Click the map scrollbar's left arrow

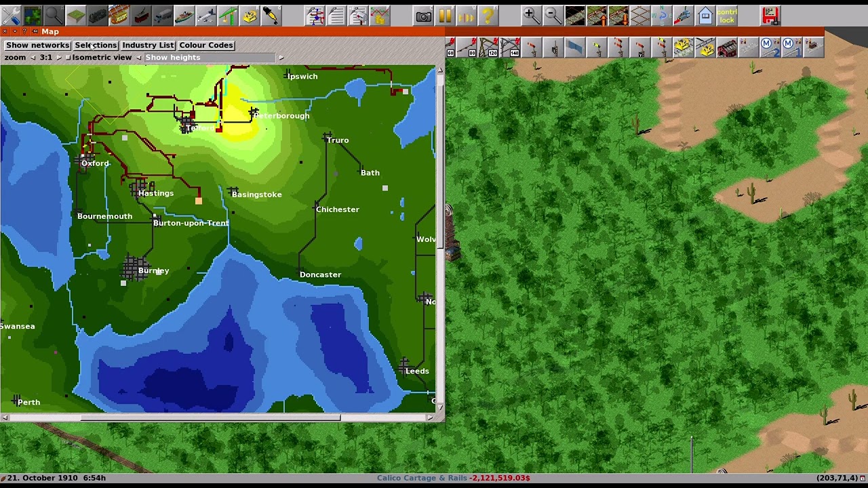pos(5,418)
